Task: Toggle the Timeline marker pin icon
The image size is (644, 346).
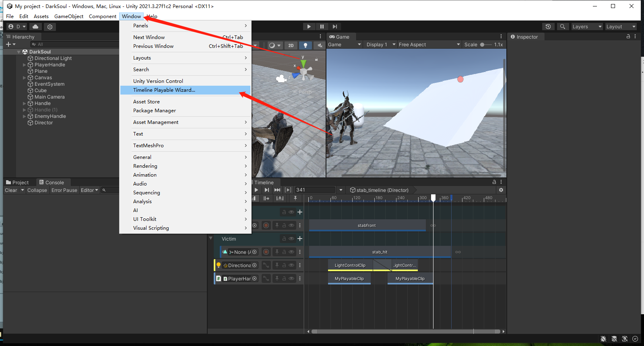Action: coord(295,198)
